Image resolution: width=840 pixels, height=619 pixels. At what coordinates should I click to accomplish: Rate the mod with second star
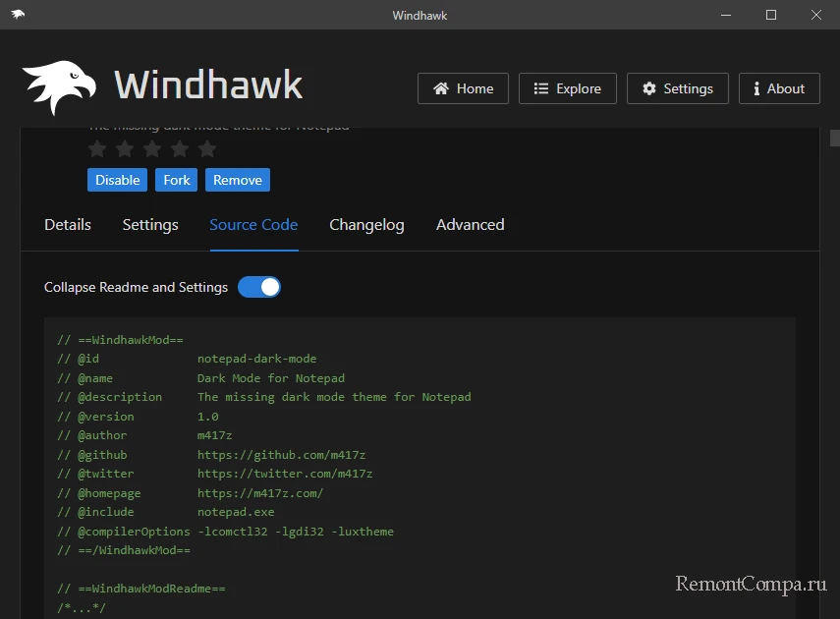(x=124, y=149)
